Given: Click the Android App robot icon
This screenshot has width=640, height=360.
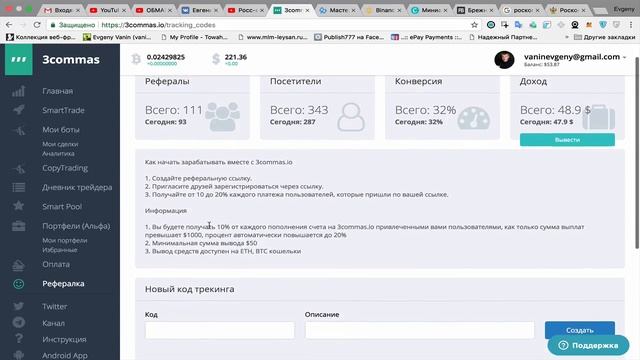Looking at the screenshot, I should pyautogui.click(x=18, y=355).
